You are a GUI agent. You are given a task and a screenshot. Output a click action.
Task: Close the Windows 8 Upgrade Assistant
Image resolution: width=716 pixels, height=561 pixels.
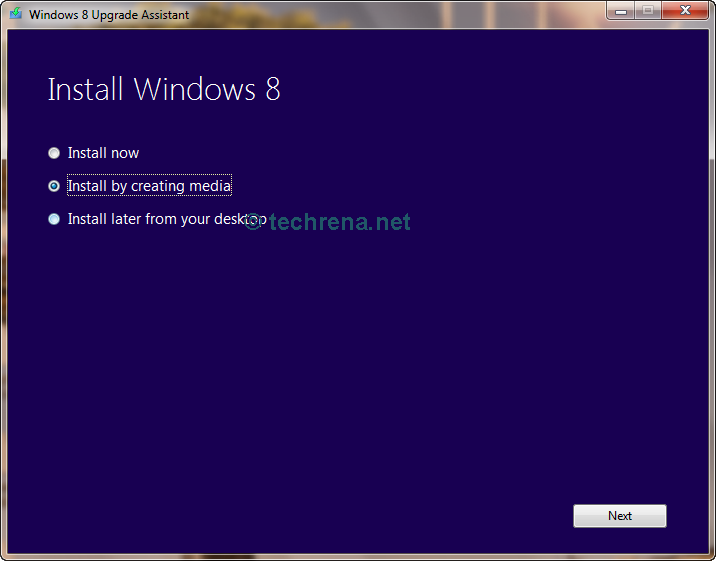coord(685,11)
